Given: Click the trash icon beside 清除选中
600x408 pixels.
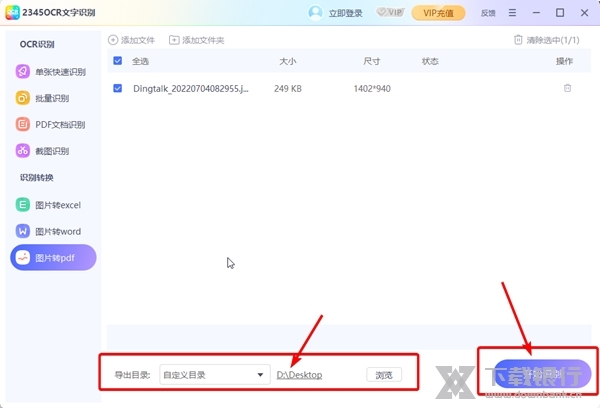Looking at the screenshot, I should coord(518,40).
